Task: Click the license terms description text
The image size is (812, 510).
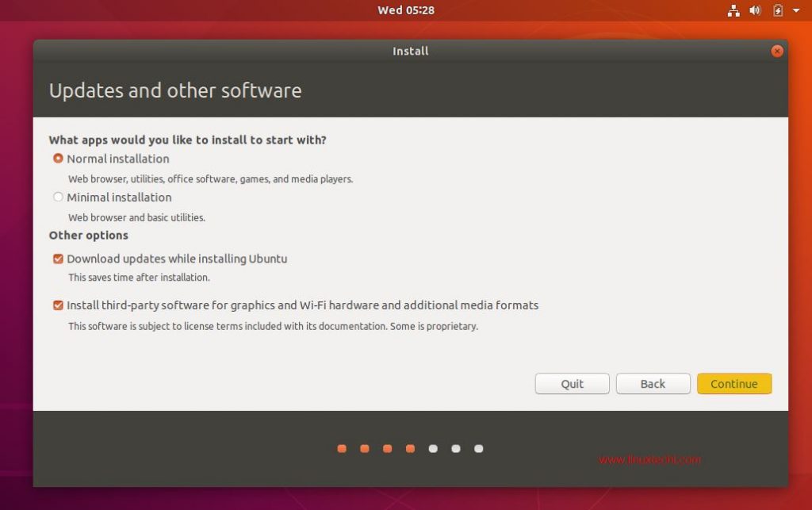Action: coord(273,326)
